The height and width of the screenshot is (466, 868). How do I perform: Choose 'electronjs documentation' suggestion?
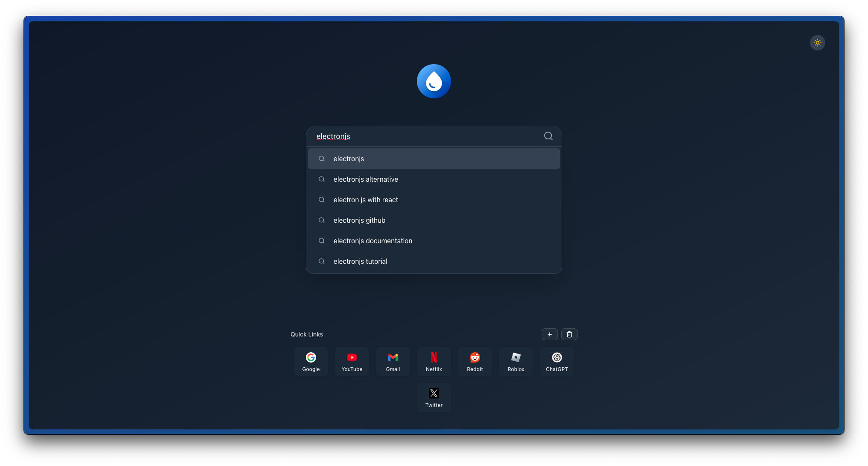[x=434, y=241]
